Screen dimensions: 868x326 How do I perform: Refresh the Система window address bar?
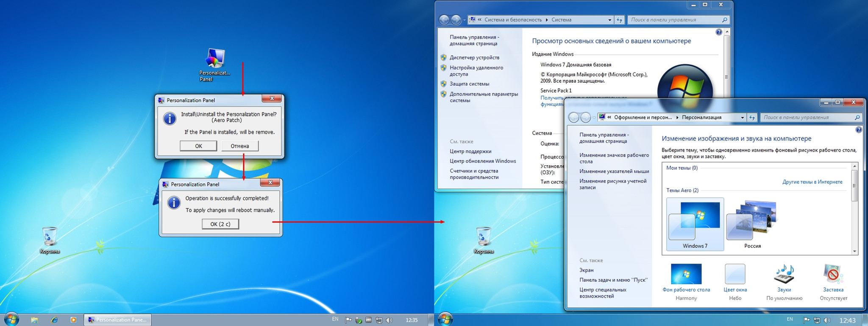620,20
